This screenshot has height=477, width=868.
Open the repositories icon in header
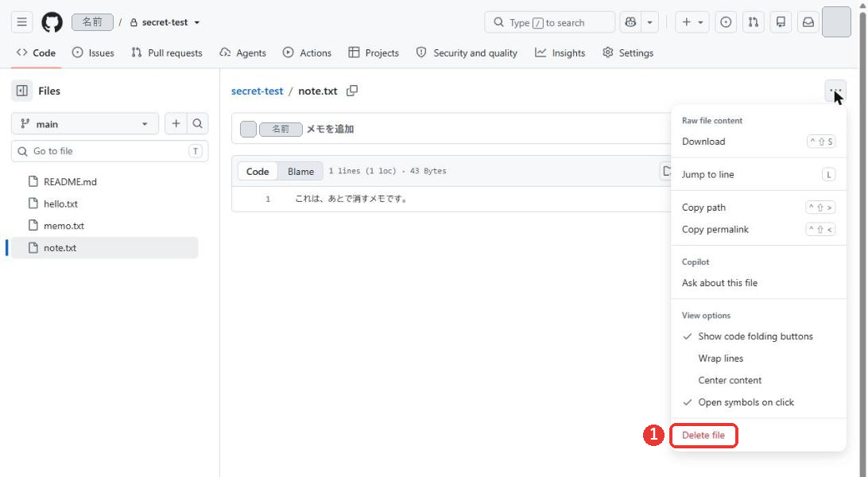(x=781, y=22)
